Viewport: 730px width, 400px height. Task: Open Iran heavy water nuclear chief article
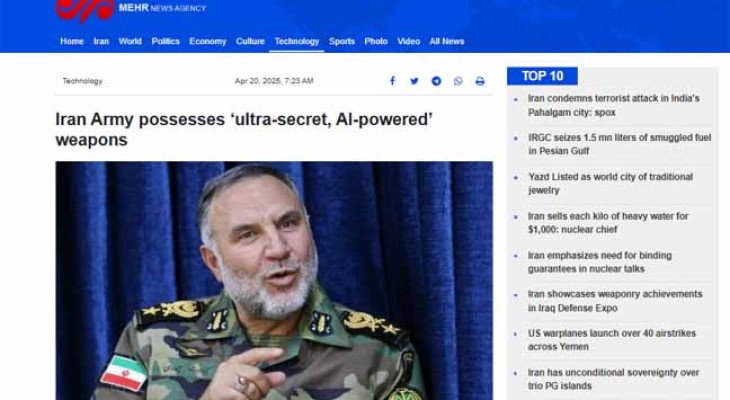608,223
